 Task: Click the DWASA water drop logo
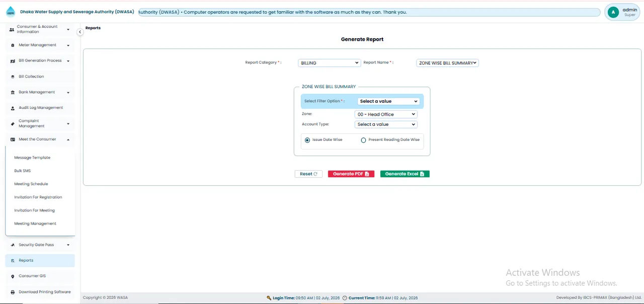click(11, 12)
